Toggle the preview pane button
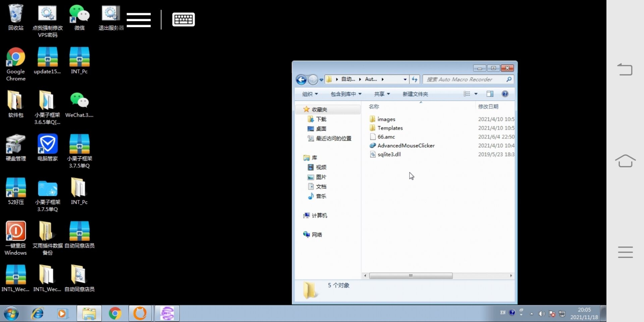The image size is (644, 322). 490,94
